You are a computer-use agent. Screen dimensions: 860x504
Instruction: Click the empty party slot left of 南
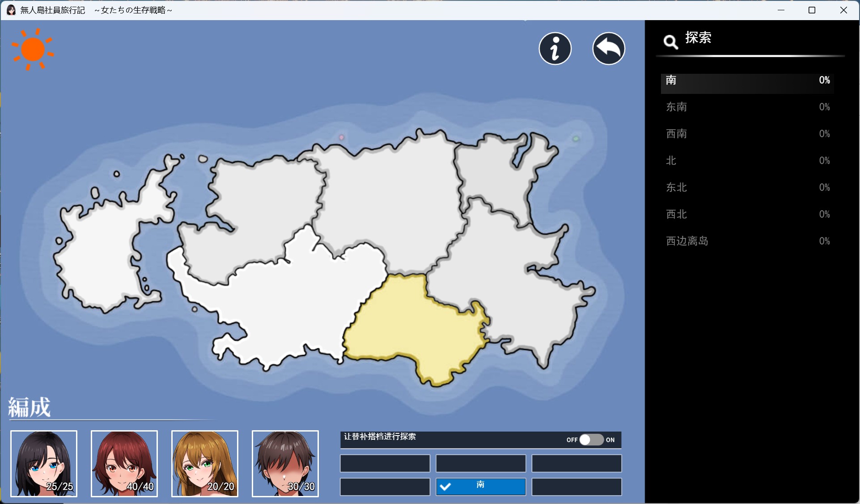[385, 487]
